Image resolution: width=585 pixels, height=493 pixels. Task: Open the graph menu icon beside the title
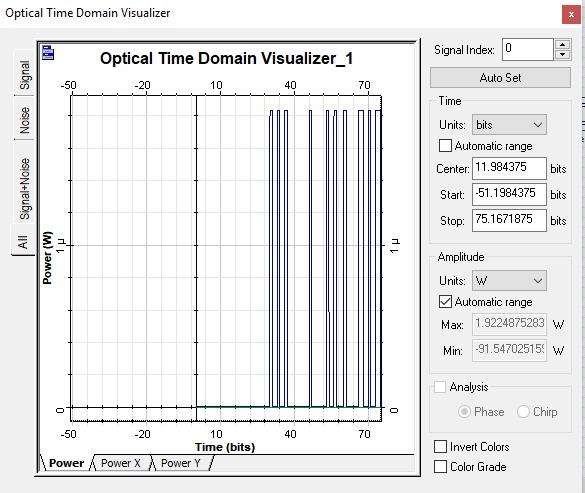48,53
